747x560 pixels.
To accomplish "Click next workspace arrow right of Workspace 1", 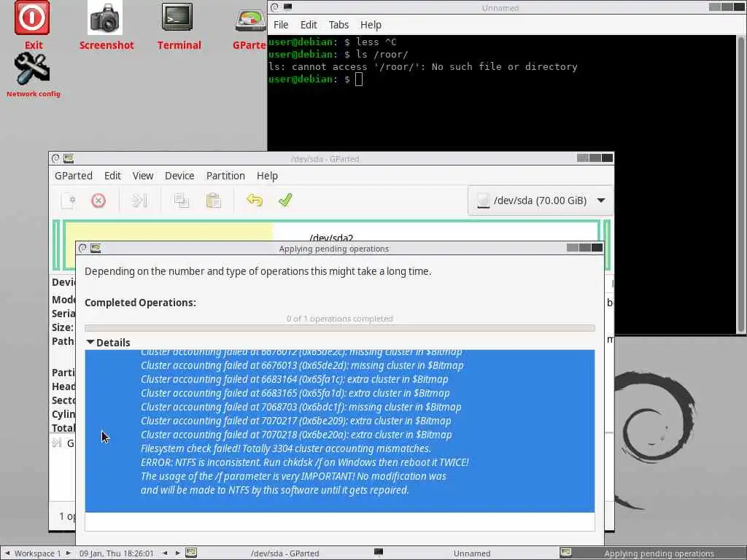I will (x=68, y=553).
